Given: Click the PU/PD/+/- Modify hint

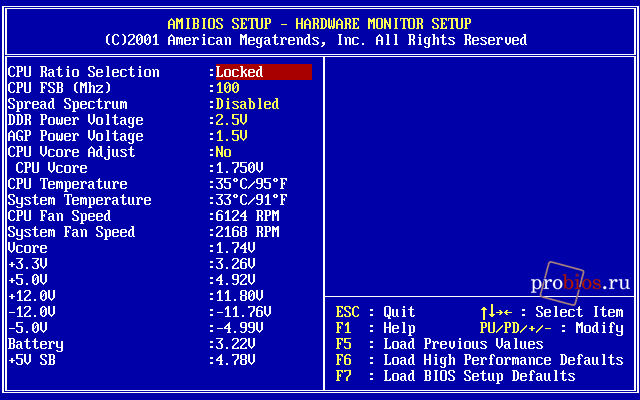Looking at the screenshot, I should click(x=552, y=328).
